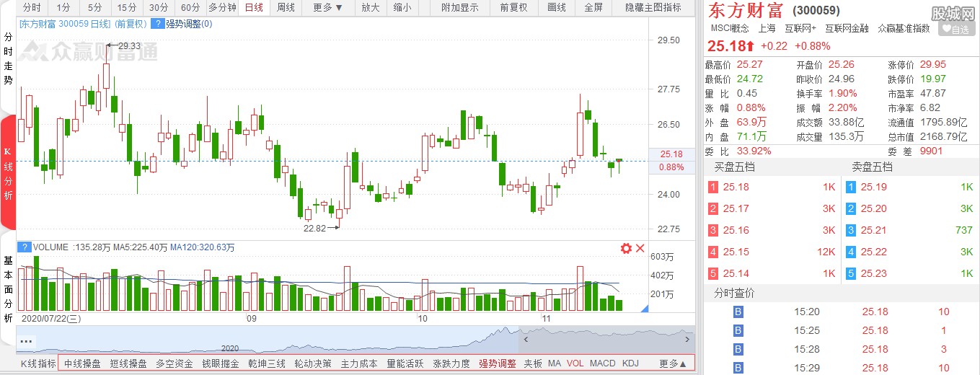Toggle 附加显示 additional display
This screenshot has width=980, height=375.
[x=459, y=8]
